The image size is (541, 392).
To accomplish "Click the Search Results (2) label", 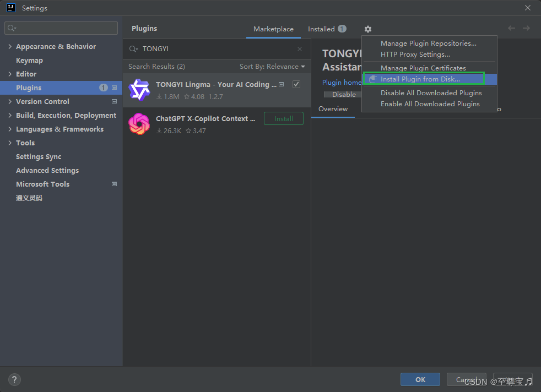I will pos(156,67).
